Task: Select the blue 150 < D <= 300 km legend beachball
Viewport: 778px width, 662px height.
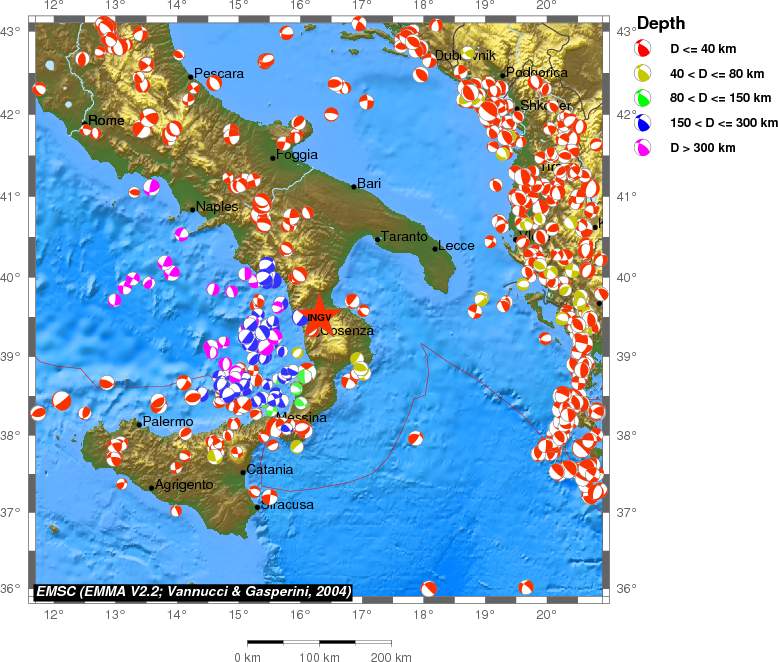Action: (643, 123)
